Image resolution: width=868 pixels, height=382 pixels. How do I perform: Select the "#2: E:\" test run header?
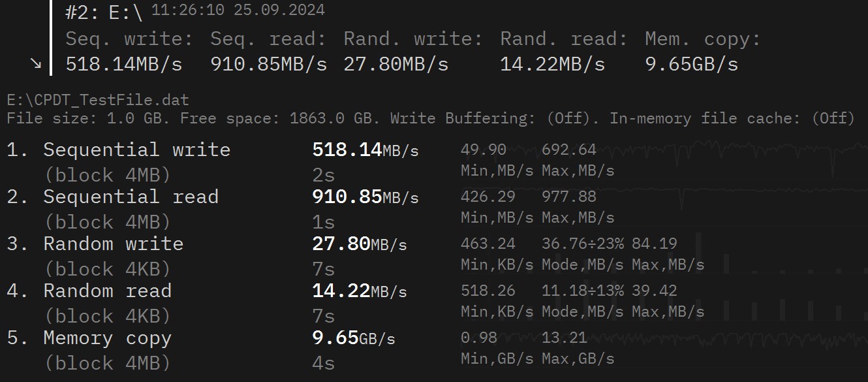click(x=104, y=13)
